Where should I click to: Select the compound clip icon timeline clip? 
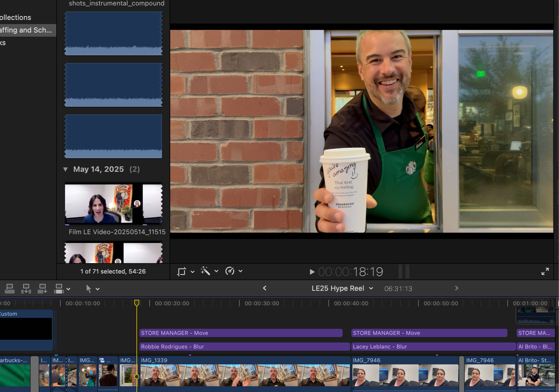point(108,373)
